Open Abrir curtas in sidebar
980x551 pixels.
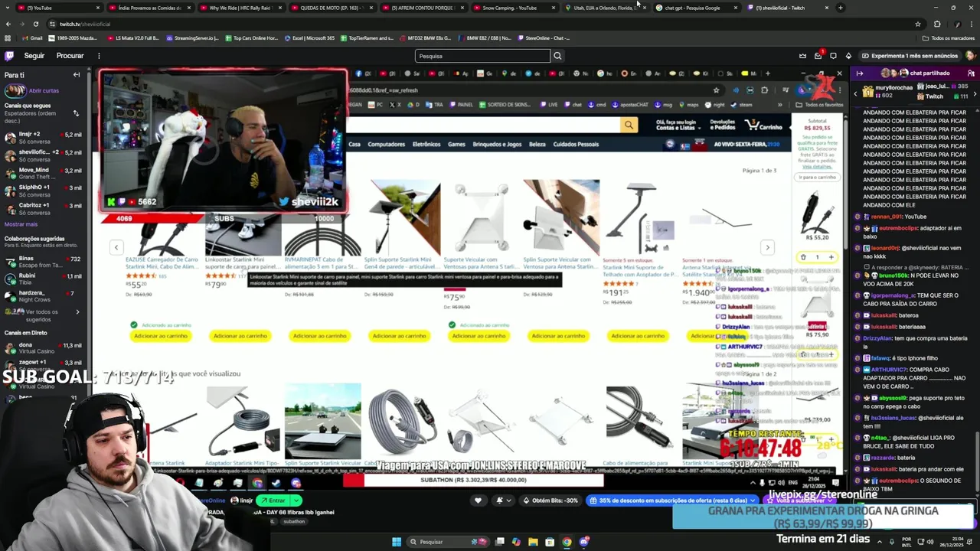[x=43, y=90]
